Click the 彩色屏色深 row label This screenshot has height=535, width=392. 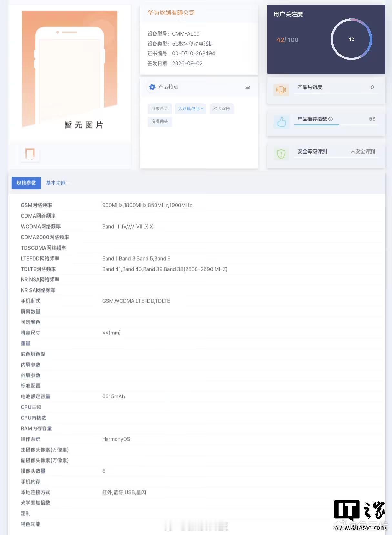coord(33,354)
